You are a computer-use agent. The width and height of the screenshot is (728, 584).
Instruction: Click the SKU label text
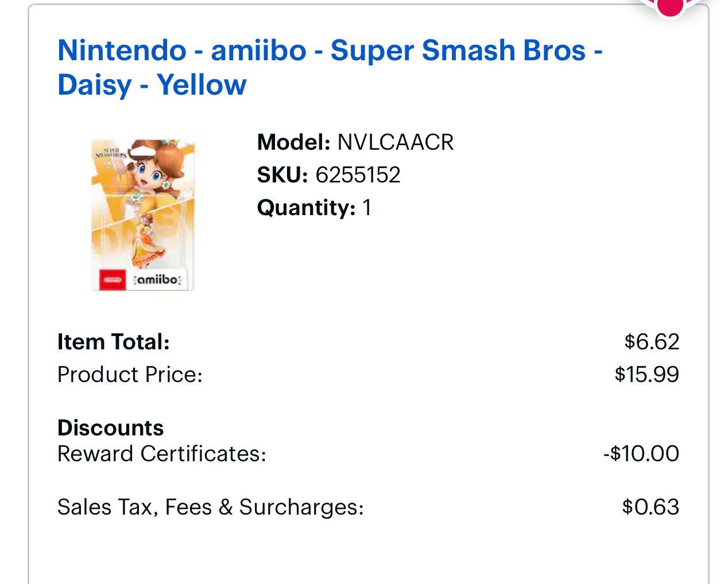(x=282, y=175)
